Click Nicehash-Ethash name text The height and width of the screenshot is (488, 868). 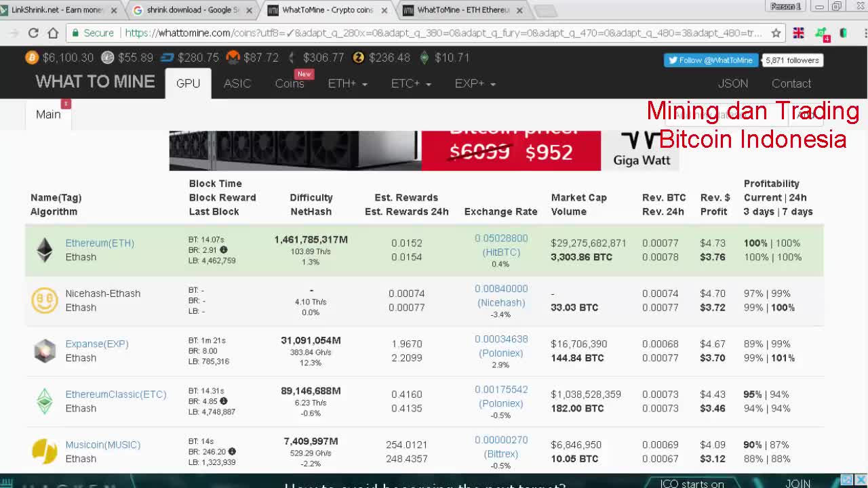[x=103, y=293]
